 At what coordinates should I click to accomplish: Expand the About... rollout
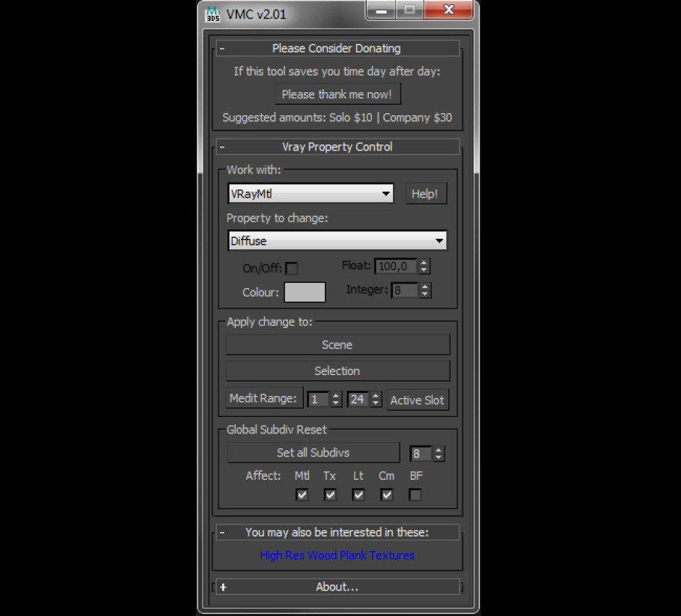(338, 587)
